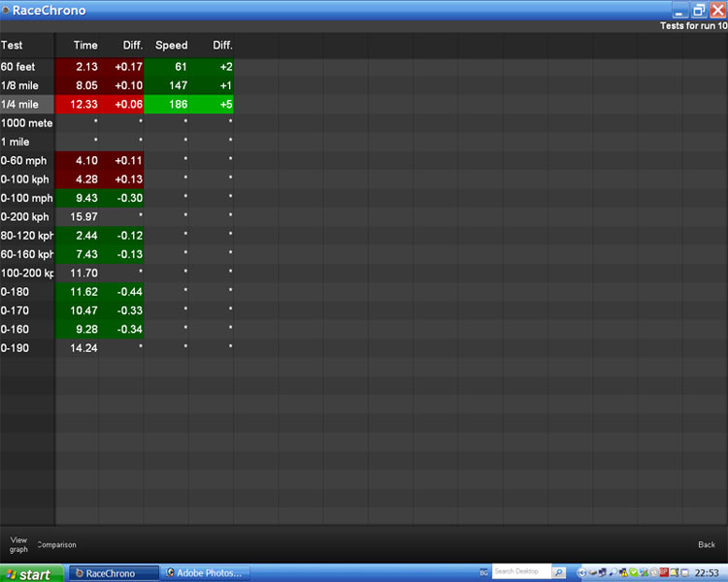The height and width of the screenshot is (582, 728).
Task: Click the View graph button
Action: [18, 544]
